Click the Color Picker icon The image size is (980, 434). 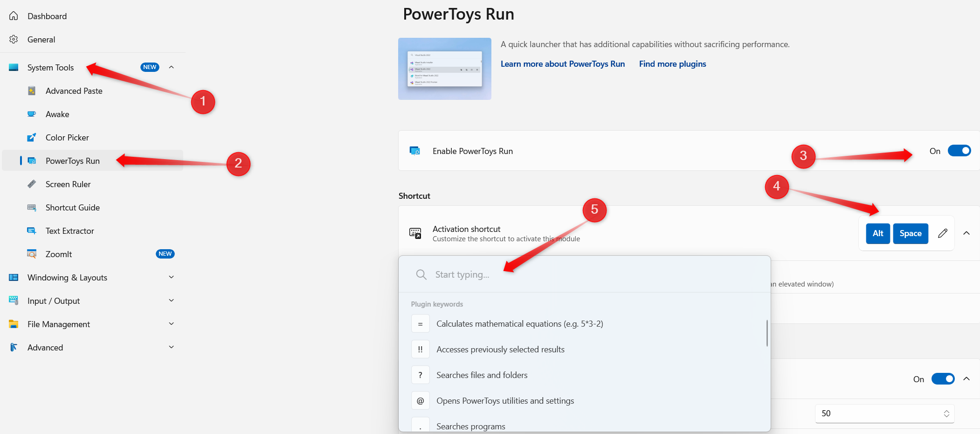coord(32,138)
